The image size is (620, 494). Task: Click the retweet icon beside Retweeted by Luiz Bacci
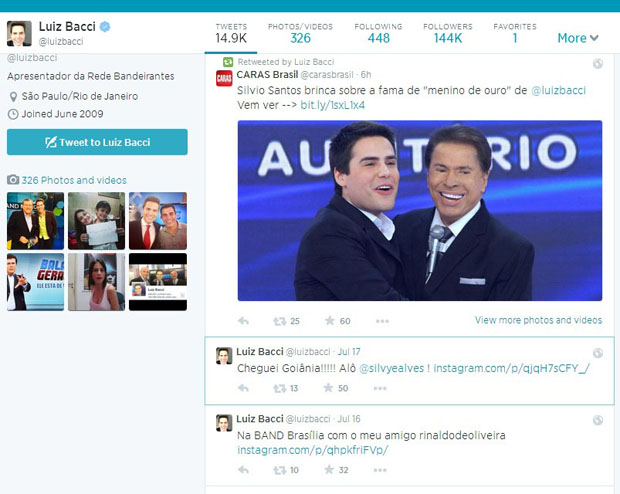click(x=228, y=62)
